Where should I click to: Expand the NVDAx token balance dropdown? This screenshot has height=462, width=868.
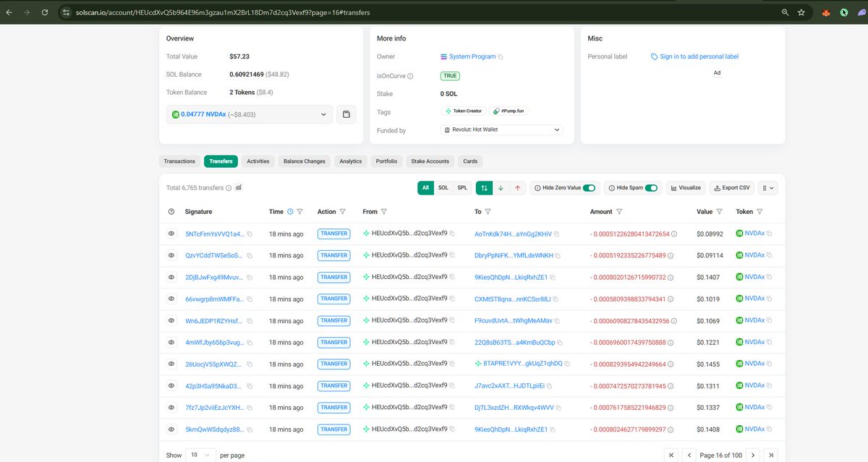(x=250, y=114)
